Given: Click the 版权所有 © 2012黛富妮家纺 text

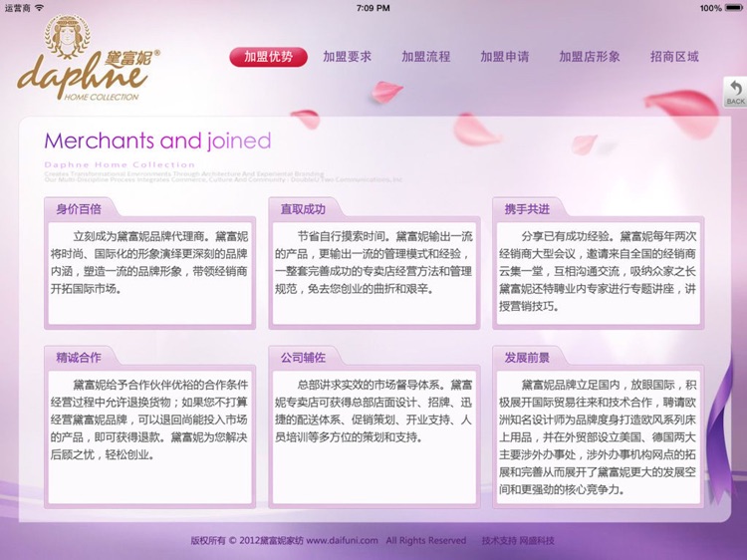Looking at the screenshot, I should point(247,540).
